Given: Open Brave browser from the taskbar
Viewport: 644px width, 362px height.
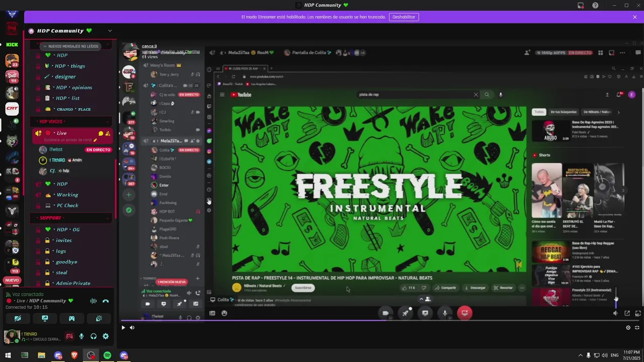Looking at the screenshot, I should click(74, 355).
